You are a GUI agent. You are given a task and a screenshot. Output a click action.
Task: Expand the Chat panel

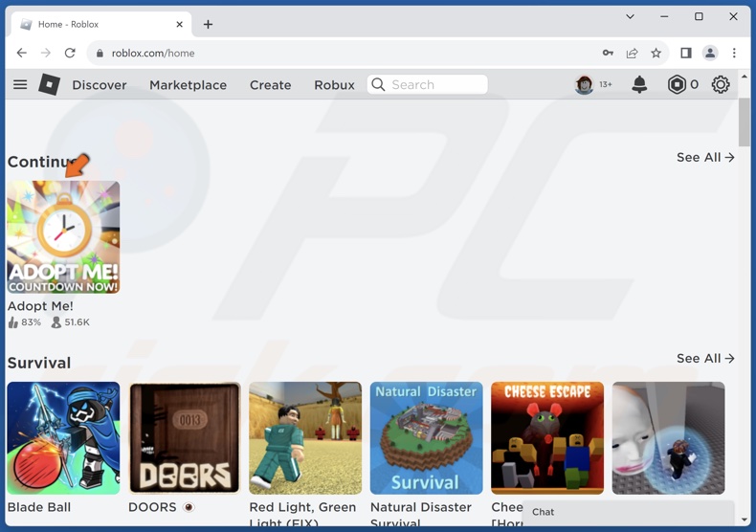click(628, 512)
